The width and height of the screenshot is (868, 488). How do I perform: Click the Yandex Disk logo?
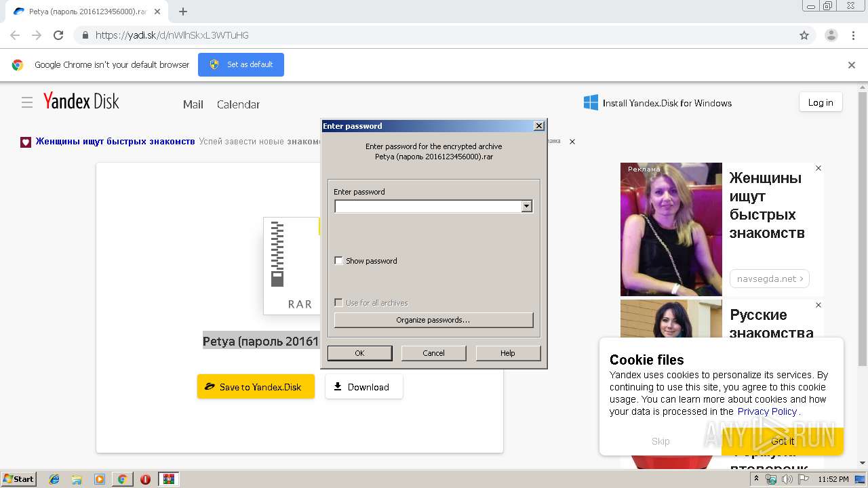click(81, 102)
